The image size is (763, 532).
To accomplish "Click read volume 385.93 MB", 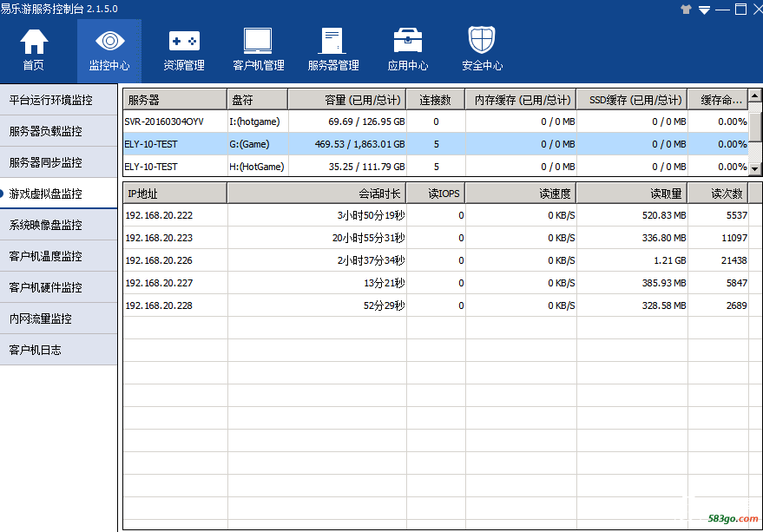I will tap(664, 283).
